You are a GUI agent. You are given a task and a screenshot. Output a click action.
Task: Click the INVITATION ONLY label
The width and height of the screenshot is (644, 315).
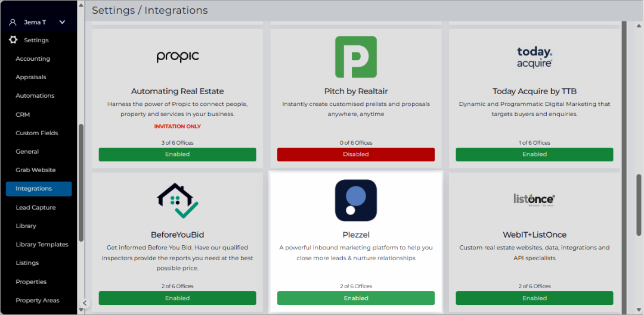pyautogui.click(x=178, y=126)
